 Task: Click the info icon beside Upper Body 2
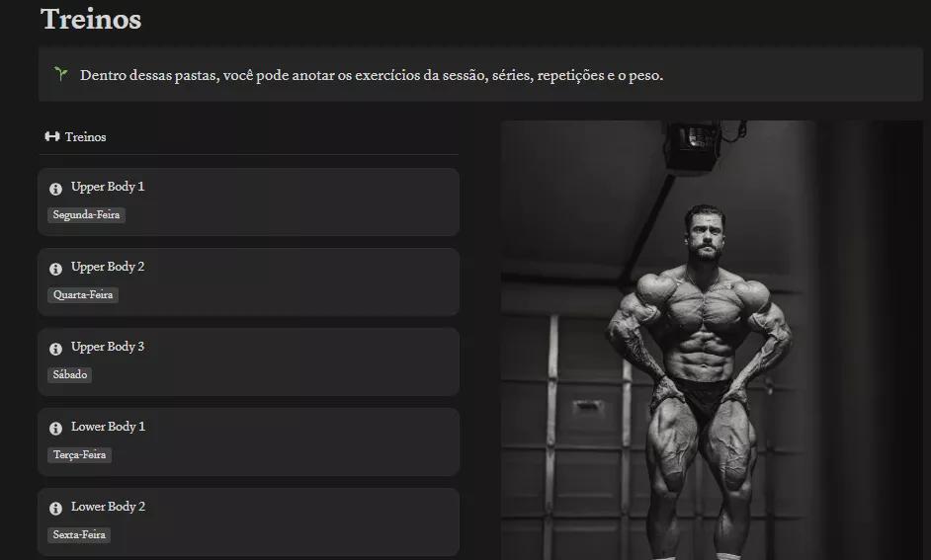[x=55, y=269]
